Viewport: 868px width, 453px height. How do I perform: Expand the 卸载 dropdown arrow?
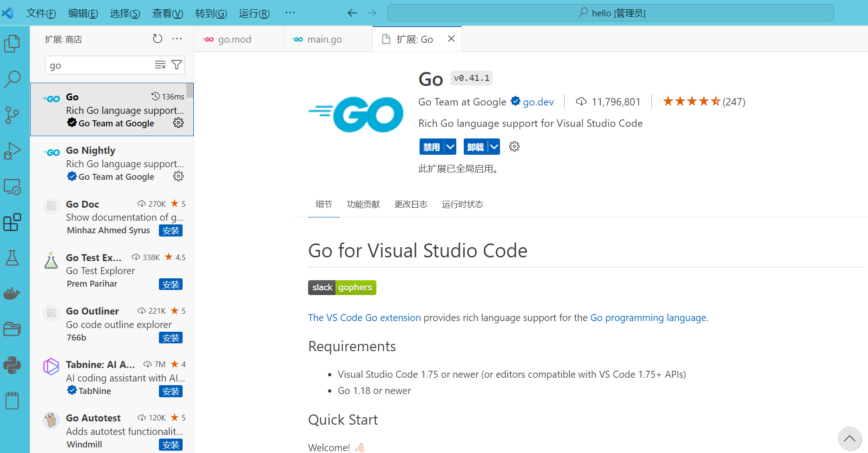pos(494,147)
